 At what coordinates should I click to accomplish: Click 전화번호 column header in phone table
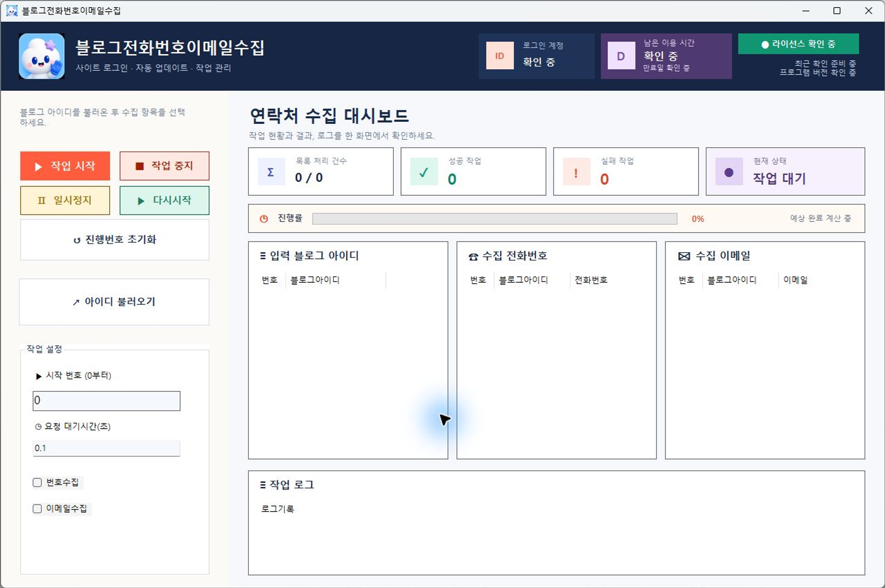[x=591, y=280]
